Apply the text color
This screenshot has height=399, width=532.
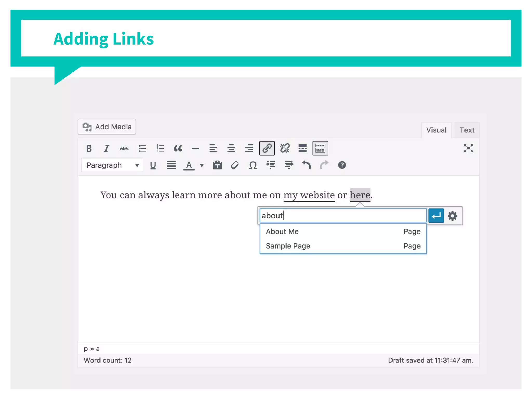point(189,165)
